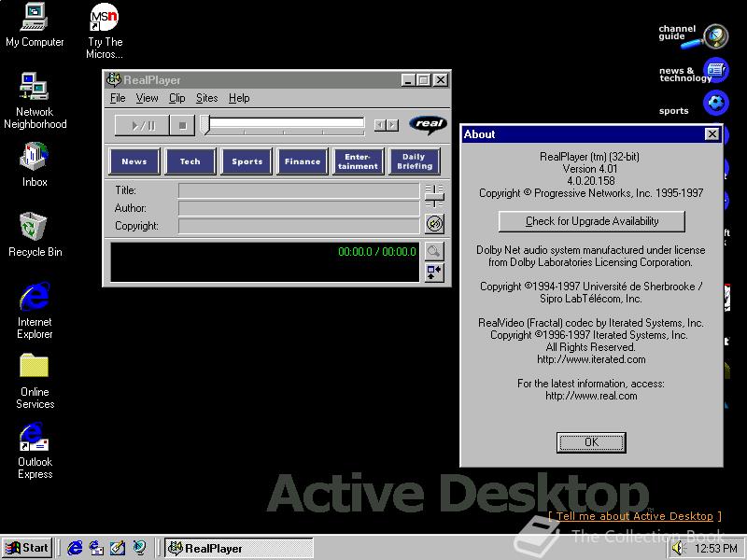
Task: Click the previous clip arrow button
Action: tap(380, 125)
